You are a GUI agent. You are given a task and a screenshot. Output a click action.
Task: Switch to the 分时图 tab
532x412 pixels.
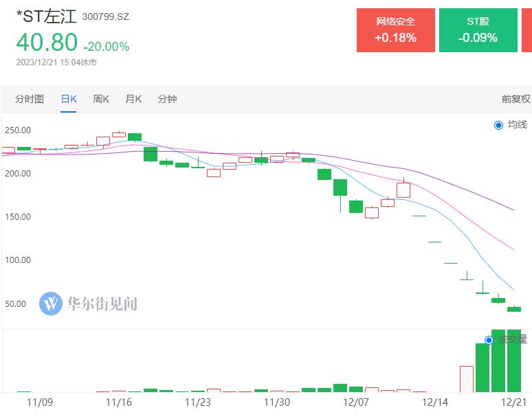point(30,99)
